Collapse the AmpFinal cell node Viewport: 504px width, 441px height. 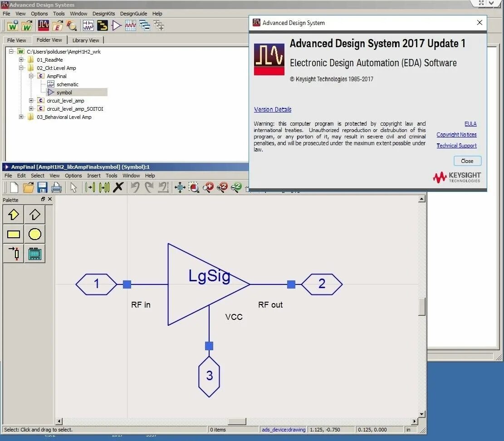pos(31,76)
